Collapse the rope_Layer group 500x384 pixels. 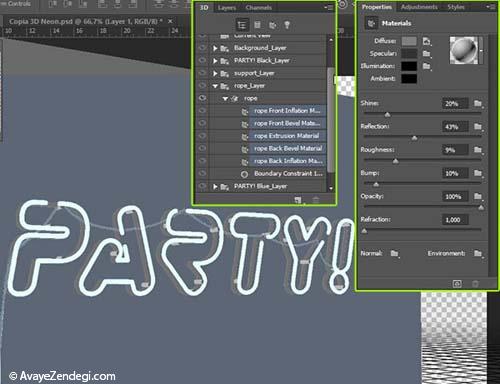(x=215, y=86)
